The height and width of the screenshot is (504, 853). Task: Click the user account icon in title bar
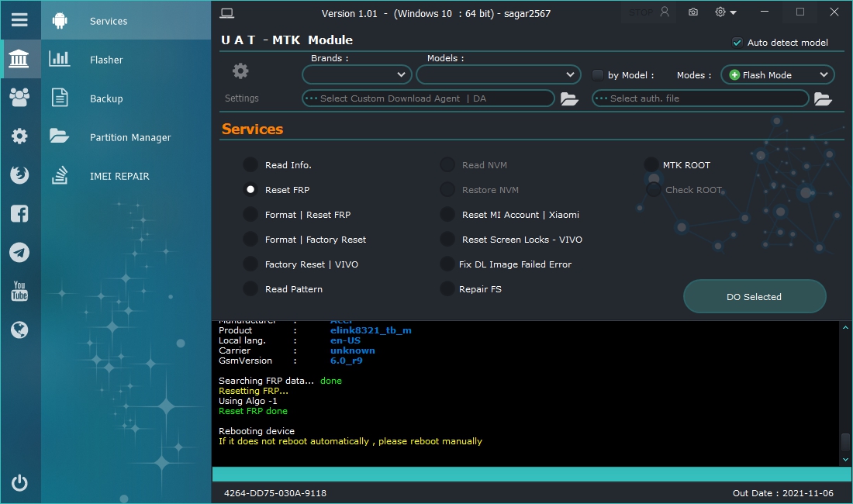tap(665, 12)
